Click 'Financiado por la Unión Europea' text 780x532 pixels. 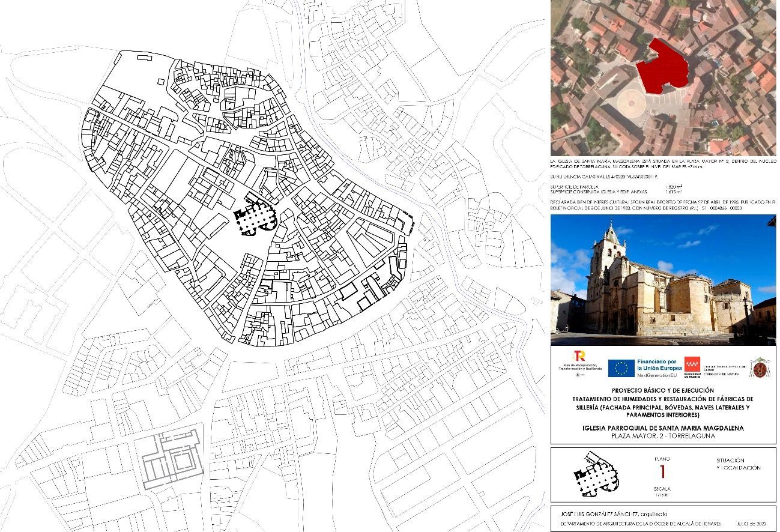tap(659, 363)
